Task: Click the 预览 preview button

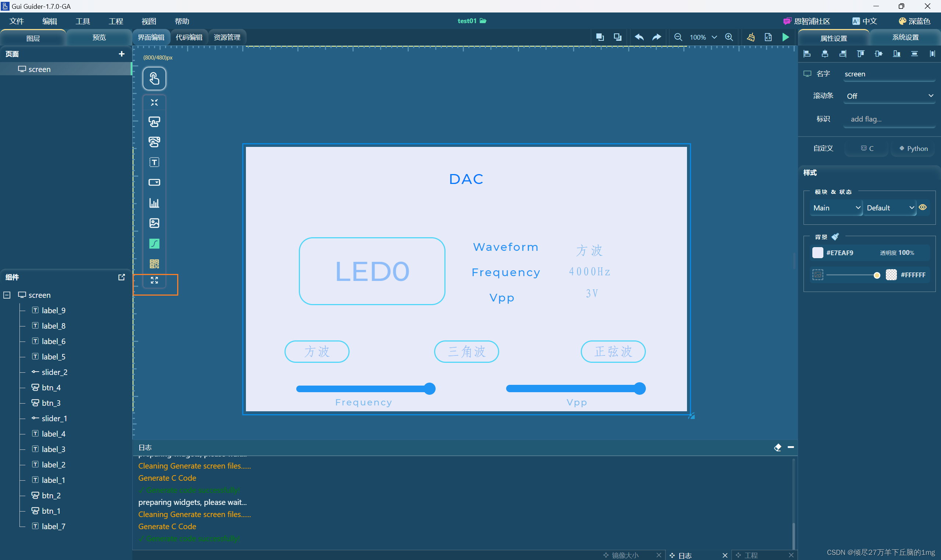Action: click(x=99, y=37)
